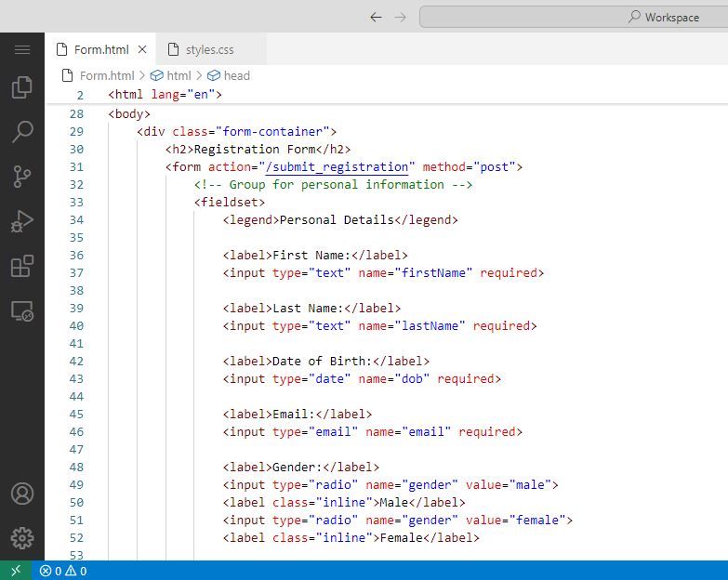This screenshot has width=728, height=580.
Task: Click the Last Name label line
Action: click(311, 308)
